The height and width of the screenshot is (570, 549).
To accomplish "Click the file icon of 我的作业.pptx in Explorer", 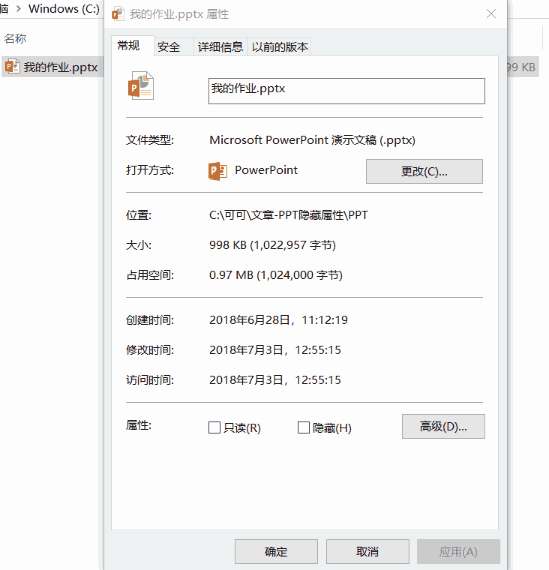I will [x=12, y=67].
